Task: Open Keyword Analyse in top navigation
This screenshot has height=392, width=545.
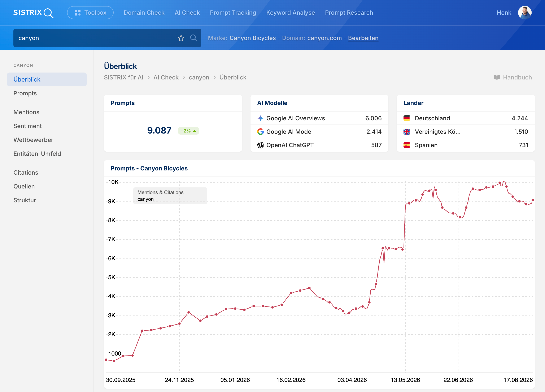Action: 291,13
